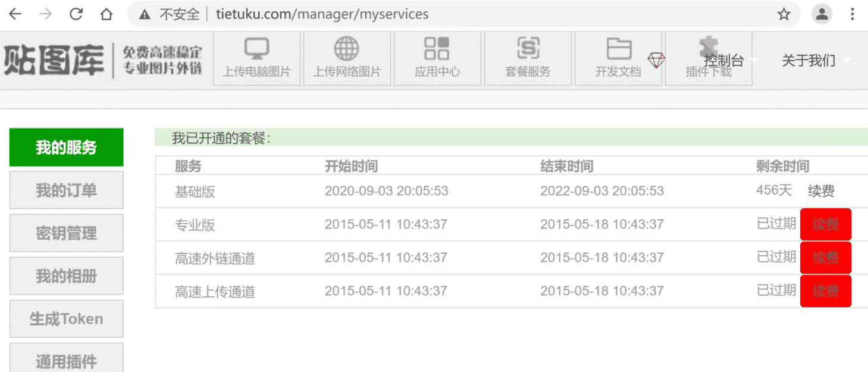Screen dimensions: 868x372
Task: Click red 续费 button for 专业版
Action: (x=825, y=224)
